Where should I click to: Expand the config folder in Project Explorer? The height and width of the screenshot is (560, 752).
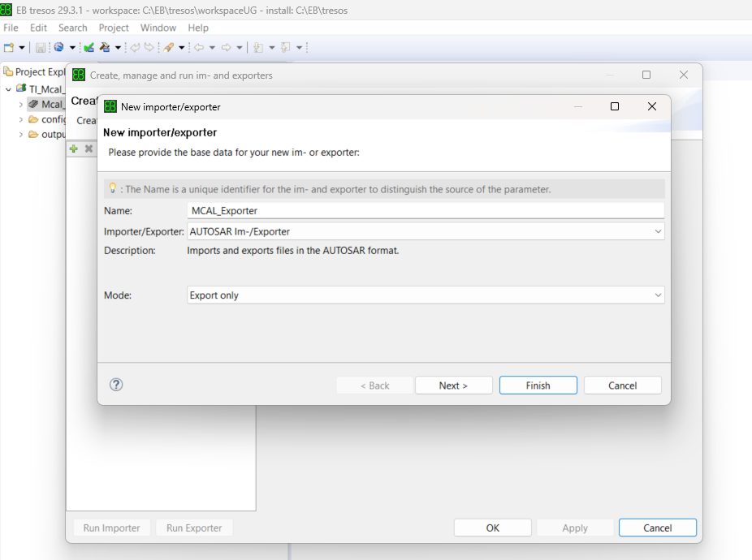(21, 119)
